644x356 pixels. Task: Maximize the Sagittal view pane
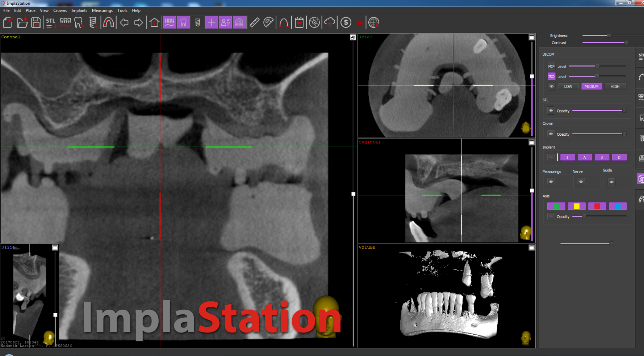[x=531, y=143]
